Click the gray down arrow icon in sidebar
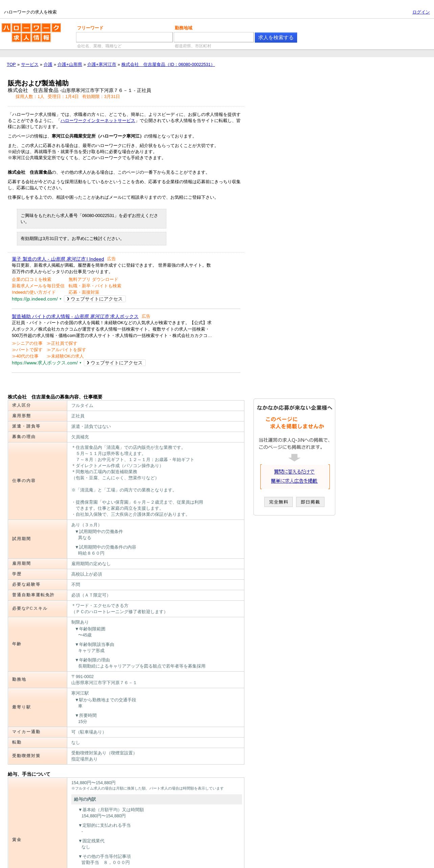 click(294, 457)
